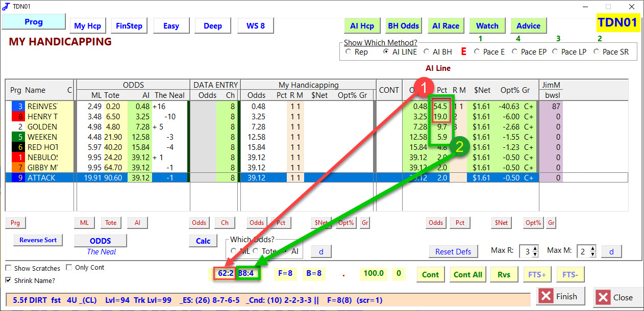
Task: Click the AI Race button
Action: click(445, 26)
